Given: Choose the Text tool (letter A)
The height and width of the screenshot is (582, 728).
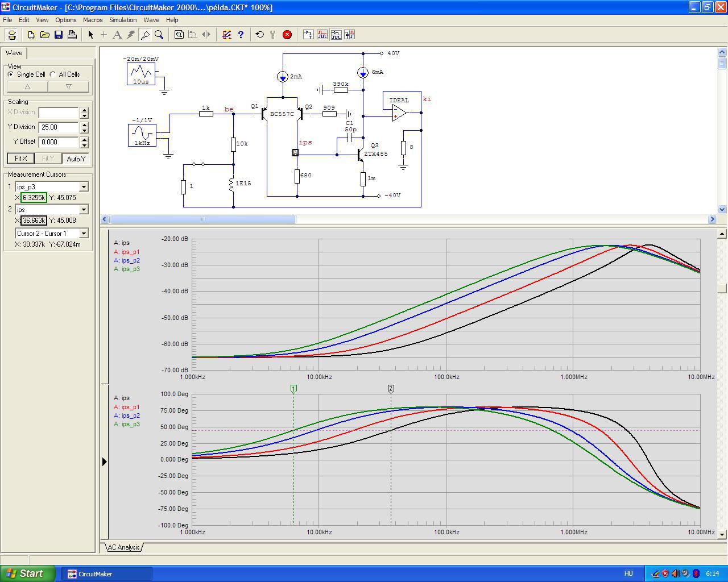Looking at the screenshot, I should pyautogui.click(x=117, y=35).
